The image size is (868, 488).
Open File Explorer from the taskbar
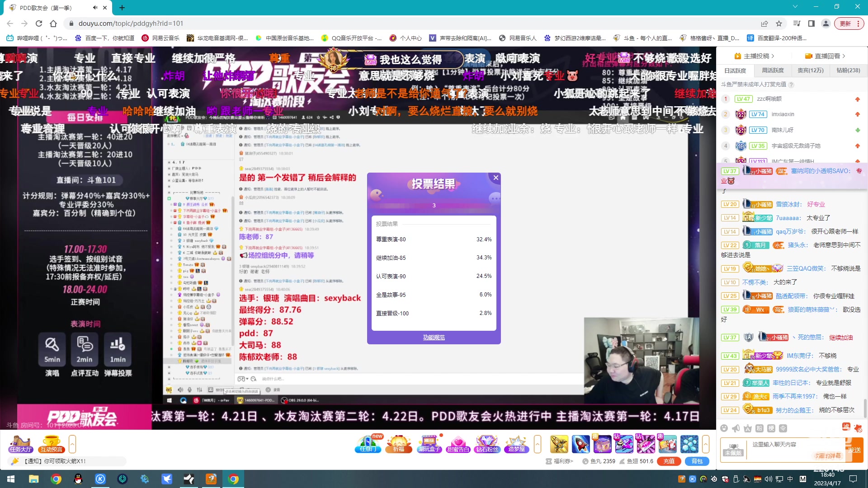click(x=34, y=479)
